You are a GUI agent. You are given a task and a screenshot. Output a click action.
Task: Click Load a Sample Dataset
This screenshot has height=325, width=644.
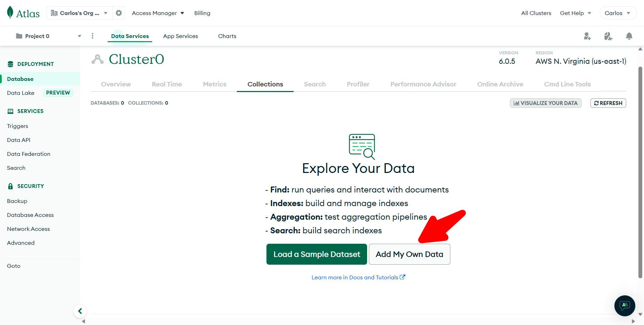317,254
